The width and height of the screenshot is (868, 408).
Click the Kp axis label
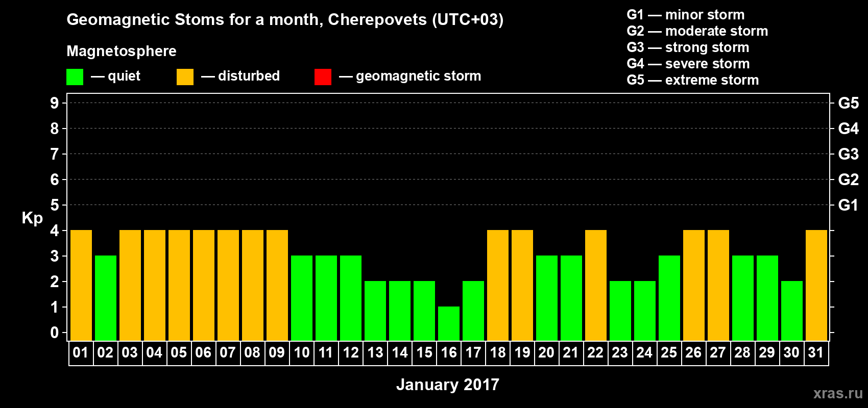click(32, 218)
